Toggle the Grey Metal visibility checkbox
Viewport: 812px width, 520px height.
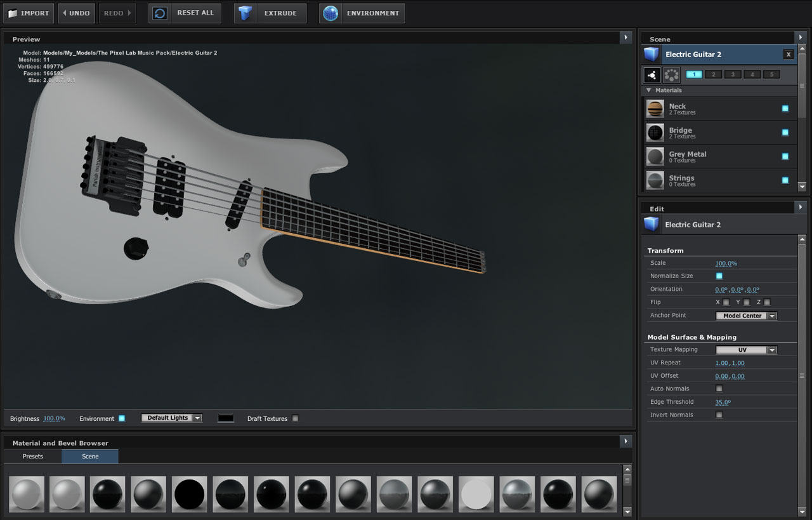(785, 156)
